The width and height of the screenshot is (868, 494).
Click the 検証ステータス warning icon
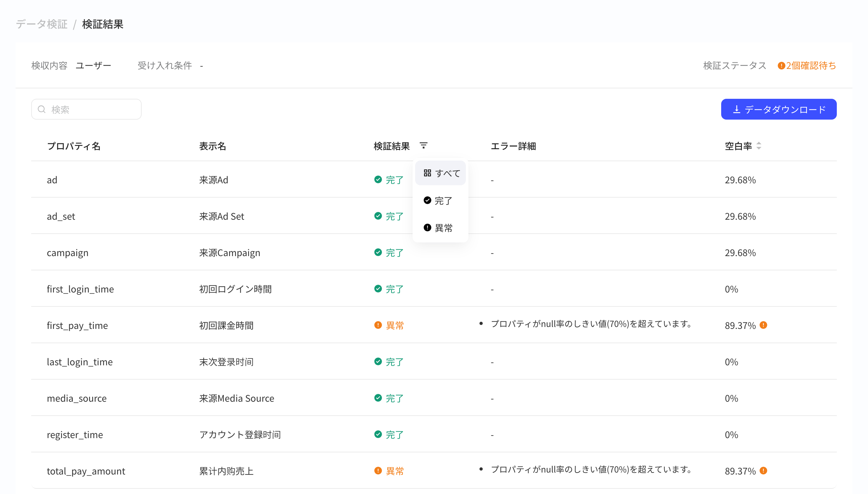click(x=781, y=65)
